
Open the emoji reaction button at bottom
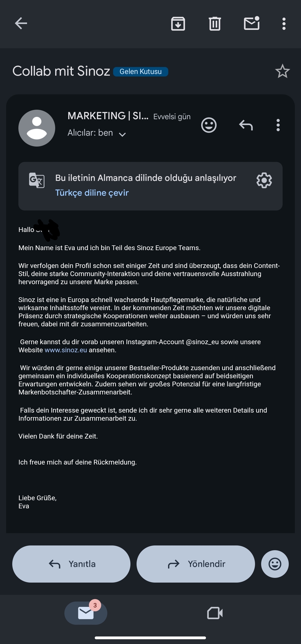pos(275,564)
